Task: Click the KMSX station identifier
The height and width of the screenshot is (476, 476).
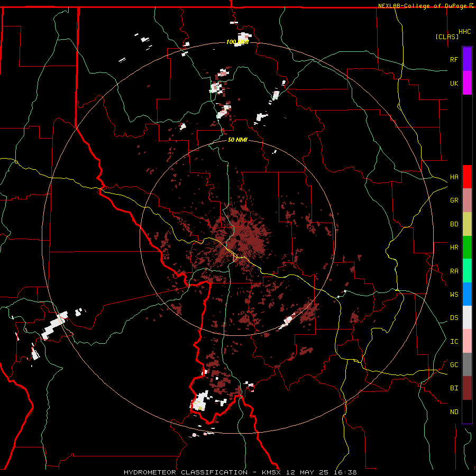Action: click(272, 472)
